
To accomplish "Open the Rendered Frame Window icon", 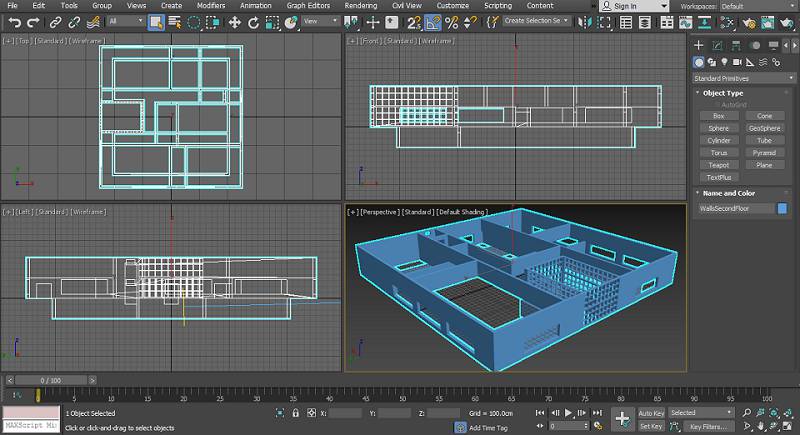I will [x=767, y=22].
